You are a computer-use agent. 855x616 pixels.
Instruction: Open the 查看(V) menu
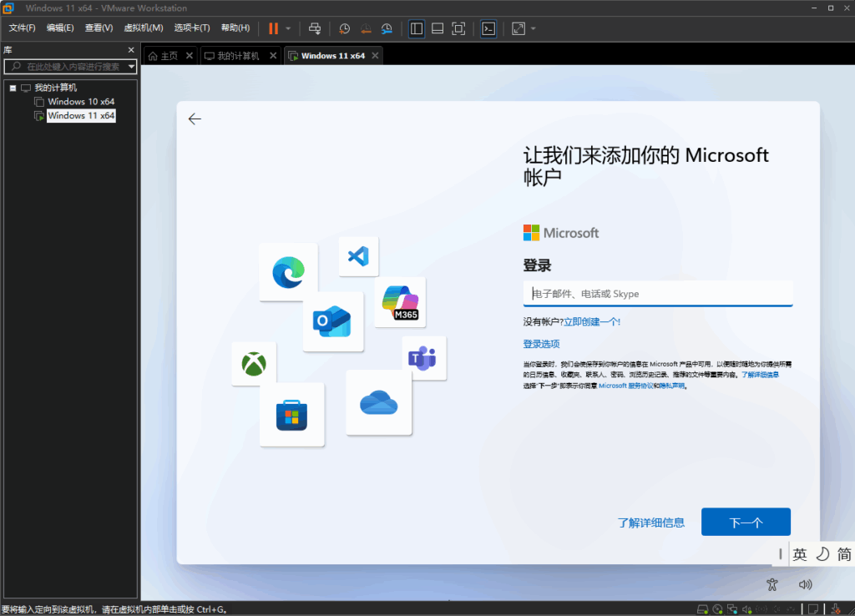tap(99, 28)
